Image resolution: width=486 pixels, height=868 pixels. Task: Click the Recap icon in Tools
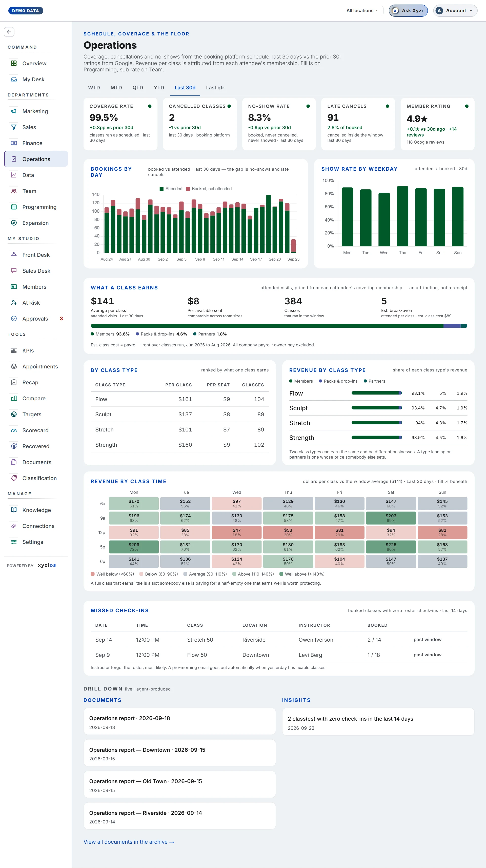tap(14, 382)
